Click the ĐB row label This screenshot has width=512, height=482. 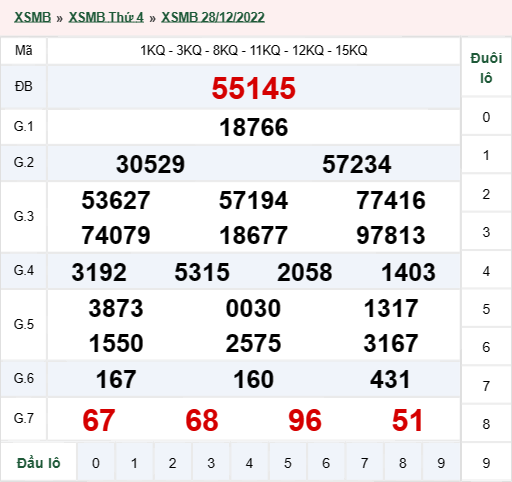24,87
